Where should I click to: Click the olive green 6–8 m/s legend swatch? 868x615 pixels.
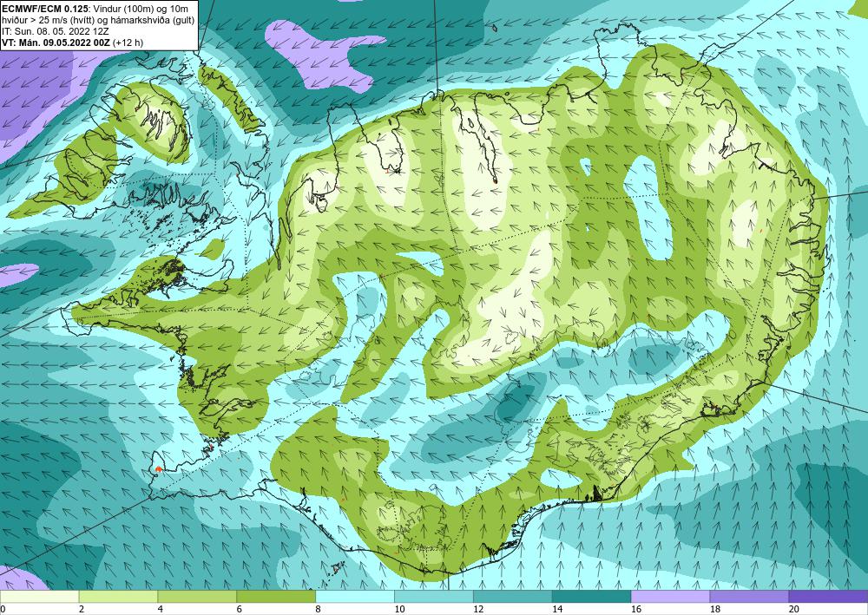[276, 597]
